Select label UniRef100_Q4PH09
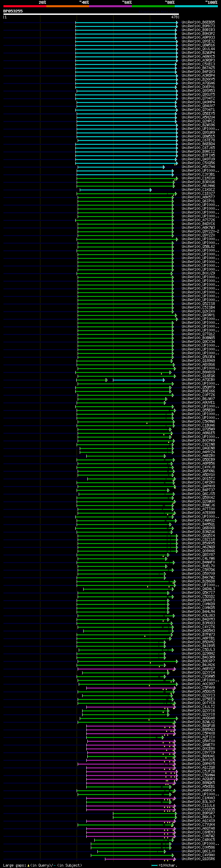221x868 pixels. (198, 486)
